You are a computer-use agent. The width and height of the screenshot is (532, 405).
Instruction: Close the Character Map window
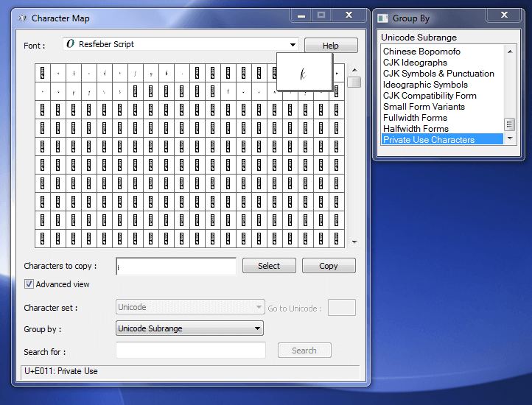tap(349, 15)
